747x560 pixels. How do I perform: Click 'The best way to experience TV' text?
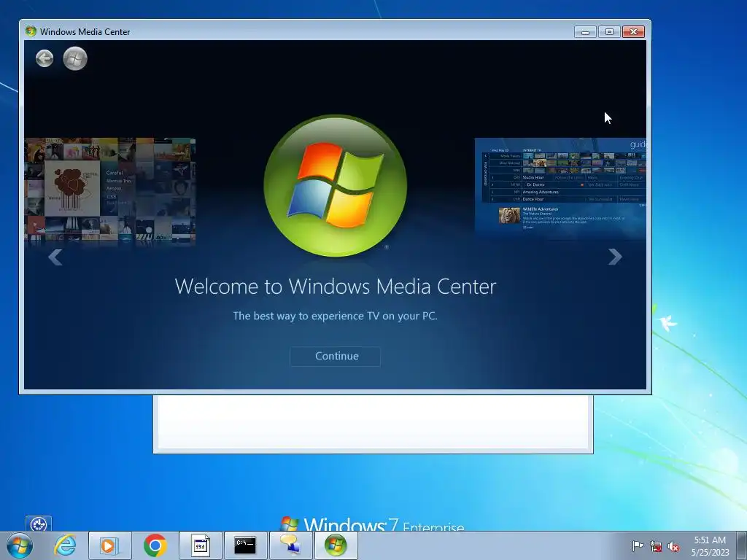(x=335, y=316)
